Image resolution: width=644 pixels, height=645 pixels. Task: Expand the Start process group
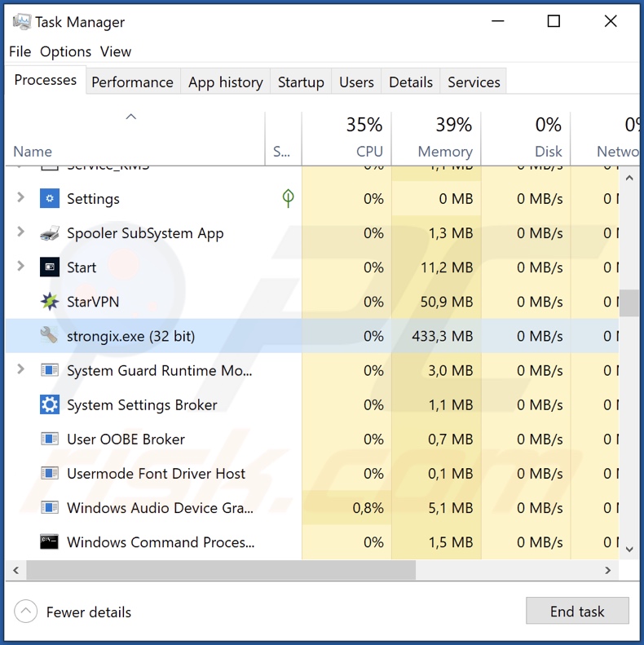20,266
